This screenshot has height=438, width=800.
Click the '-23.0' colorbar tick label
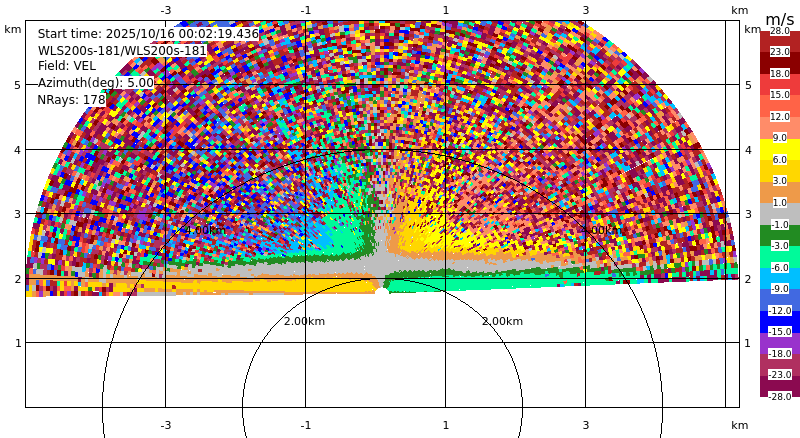779,375
